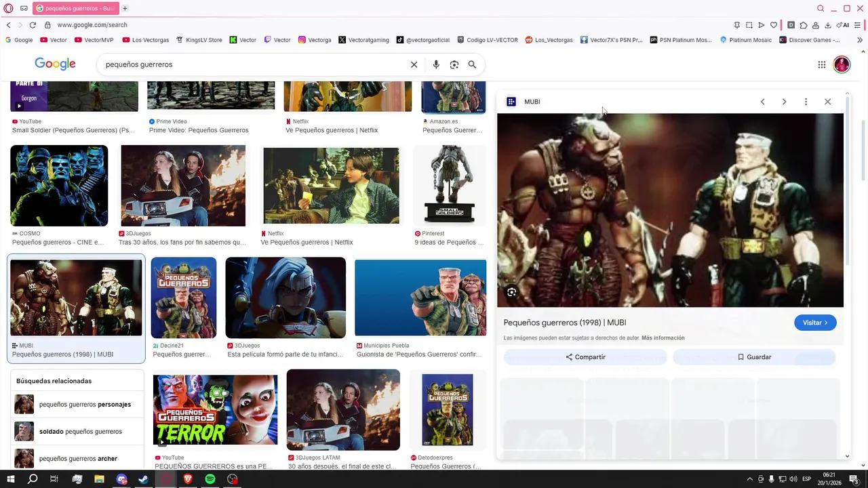Open the large MUBI preview image

pyautogui.click(x=670, y=210)
